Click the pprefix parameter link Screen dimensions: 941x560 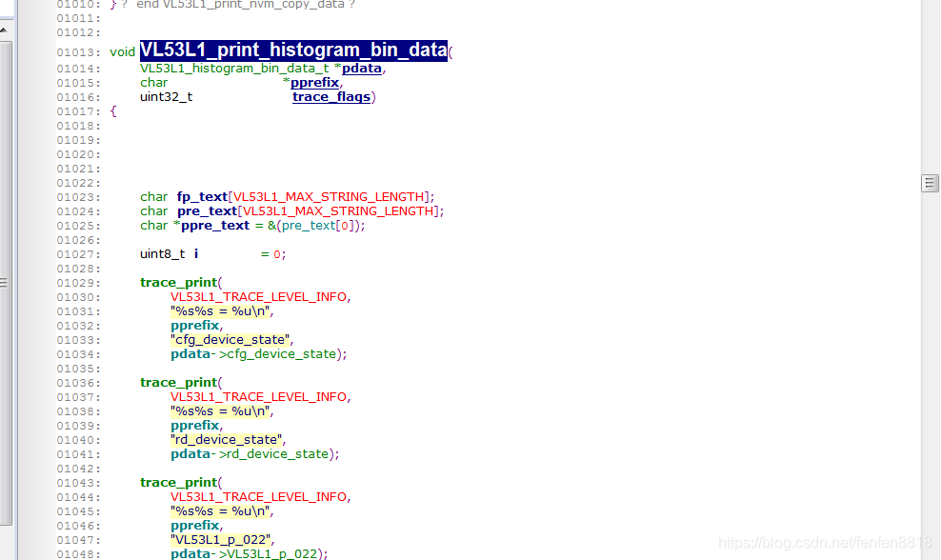(x=315, y=83)
